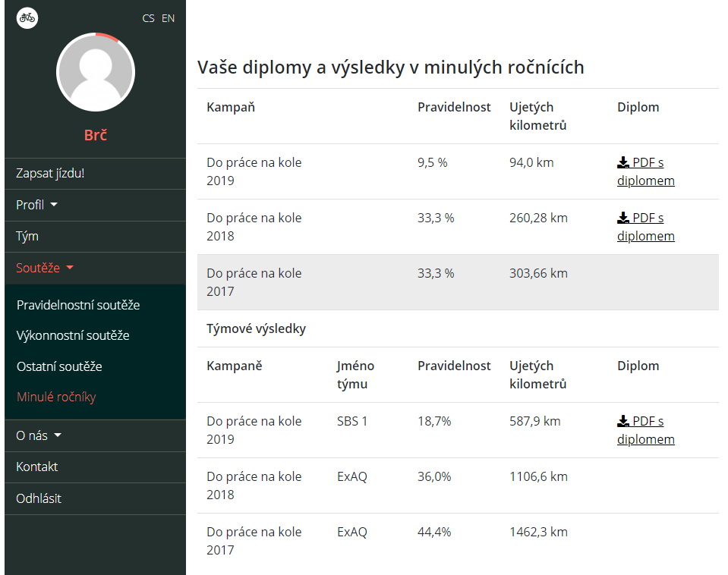Switch language to CS
The height and width of the screenshot is (575, 728).
click(x=148, y=18)
